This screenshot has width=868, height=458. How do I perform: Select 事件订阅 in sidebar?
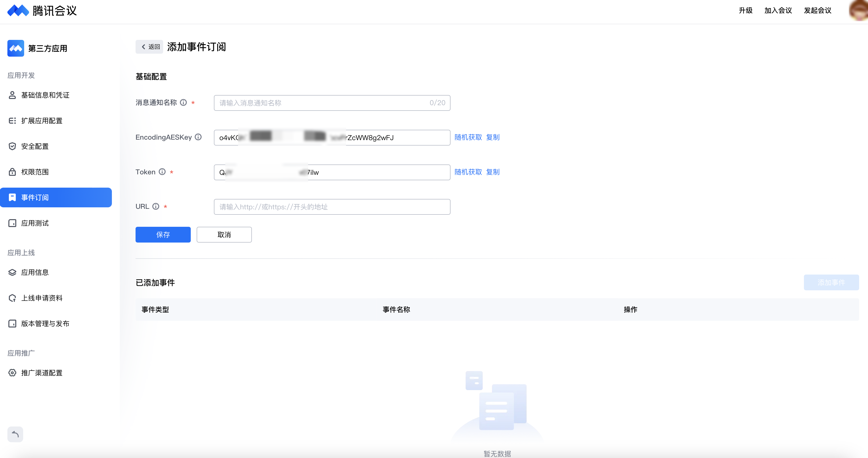pyautogui.click(x=56, y=198)
